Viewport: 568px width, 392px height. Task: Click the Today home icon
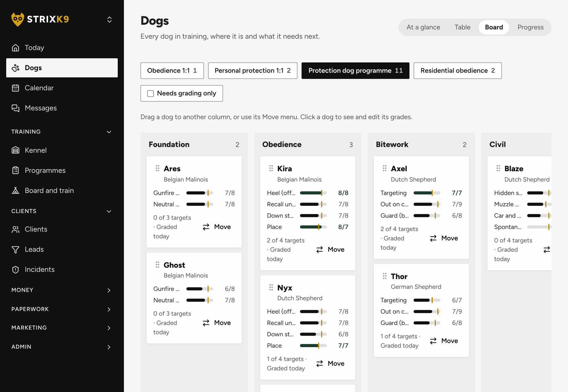click(x=15, y=48)
